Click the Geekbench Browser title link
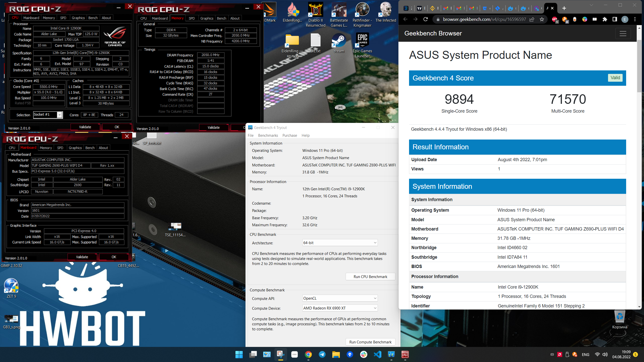This screenshot has height=362, width=644. click(433, 33)
